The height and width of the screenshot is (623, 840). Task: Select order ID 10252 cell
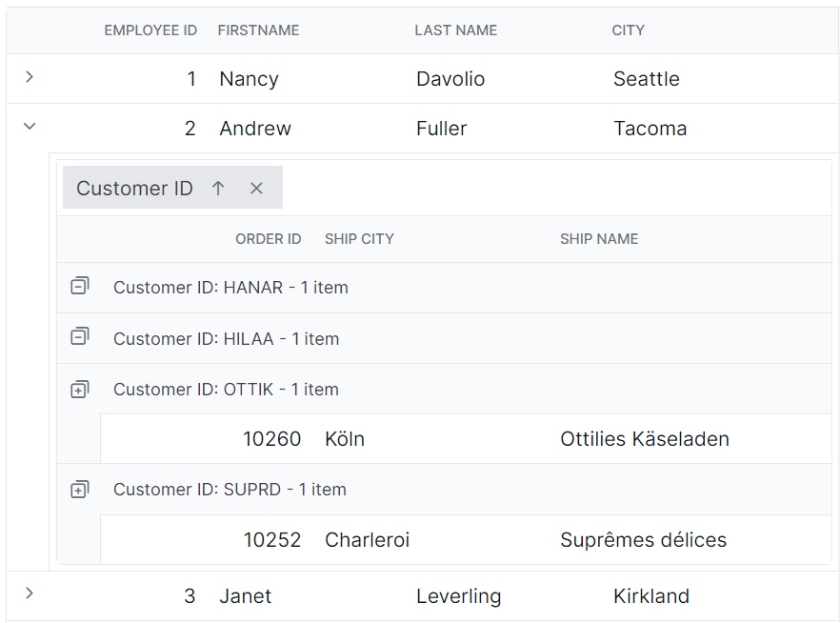click(272, 540)
